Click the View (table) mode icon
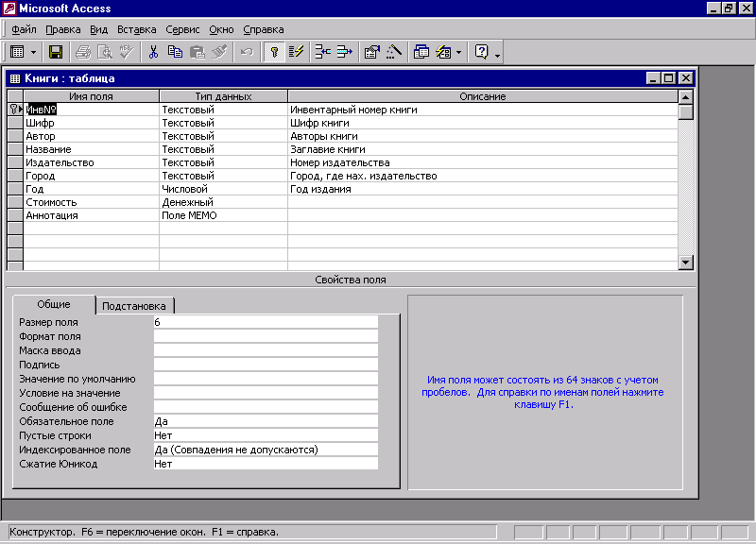 (17, 52)
